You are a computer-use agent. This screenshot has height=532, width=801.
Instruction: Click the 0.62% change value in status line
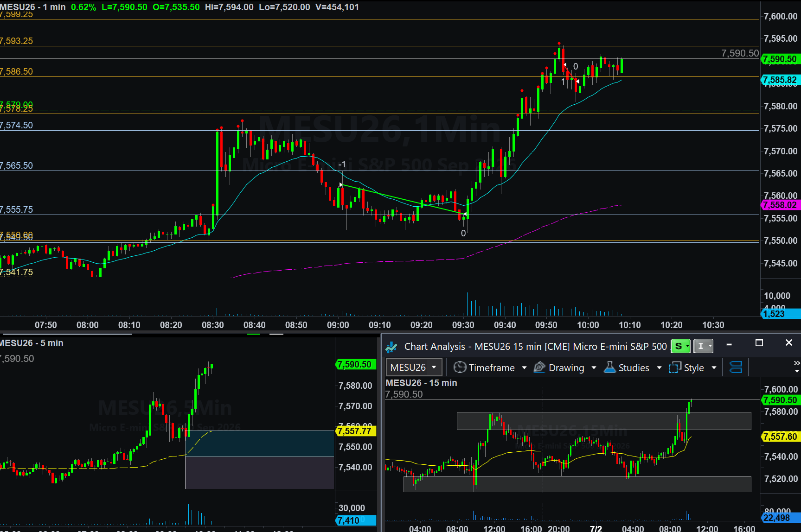click(83, 7)
